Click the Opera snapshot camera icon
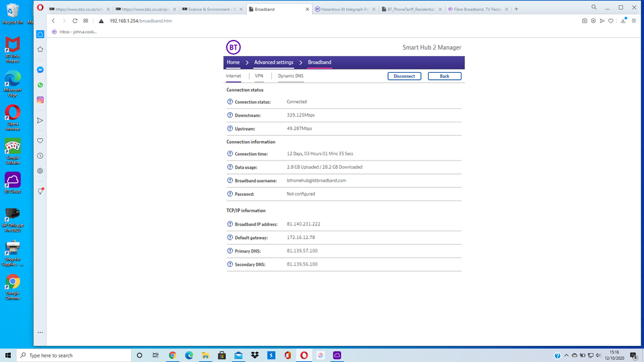 [x=584, y=21]
